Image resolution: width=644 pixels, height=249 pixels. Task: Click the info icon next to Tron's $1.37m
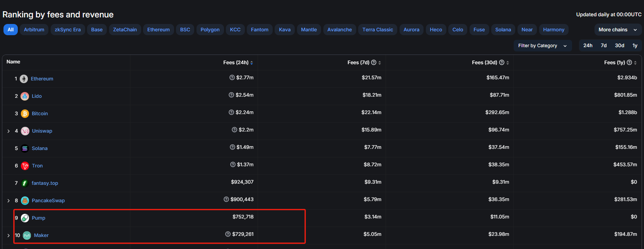233,165
